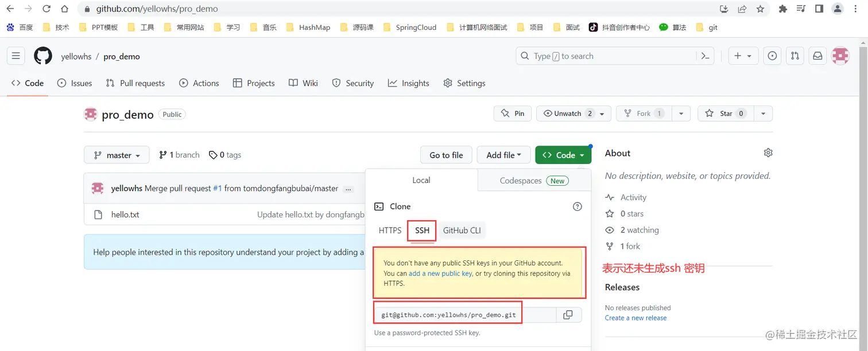
Task: Open GitHub issues circle icon in header
Action: pos(773,56)
